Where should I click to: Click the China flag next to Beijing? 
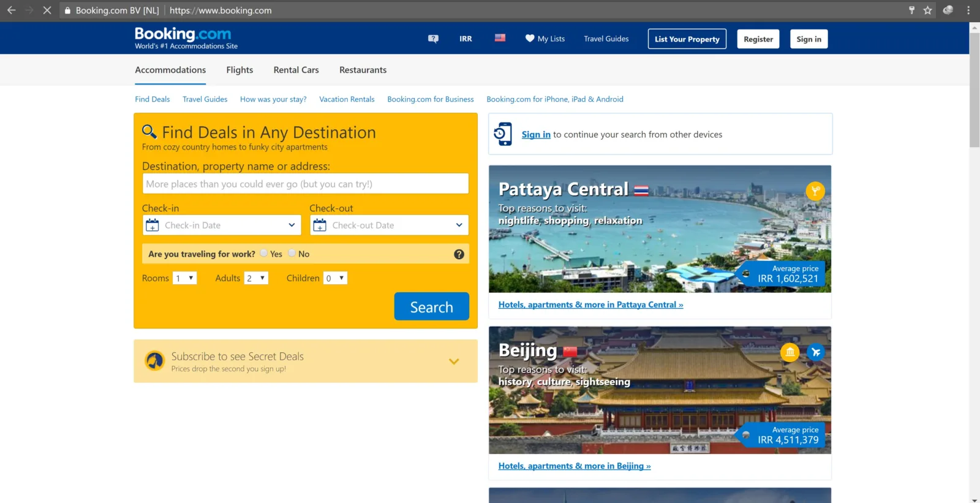point(570,352)
